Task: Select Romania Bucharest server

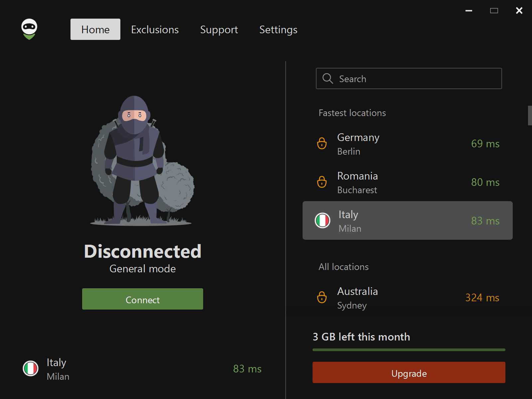Action: [407, 182]
